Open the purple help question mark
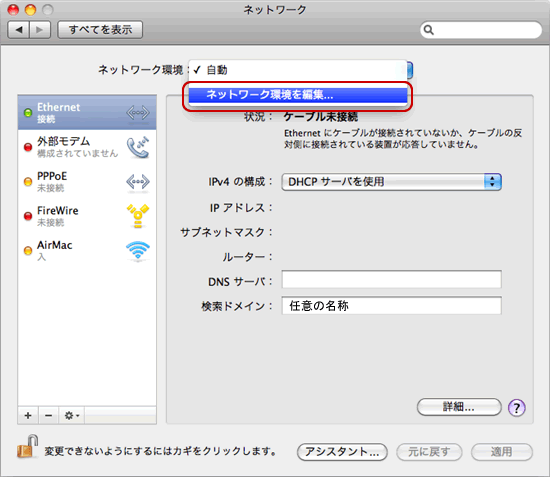Screen dimensions: 550x477 pos(516,408)
